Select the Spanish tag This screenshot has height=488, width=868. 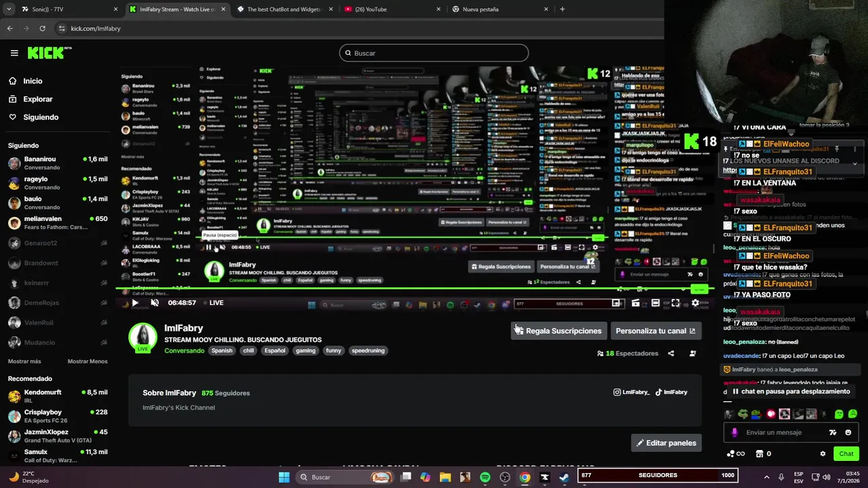tap(222, 350)
